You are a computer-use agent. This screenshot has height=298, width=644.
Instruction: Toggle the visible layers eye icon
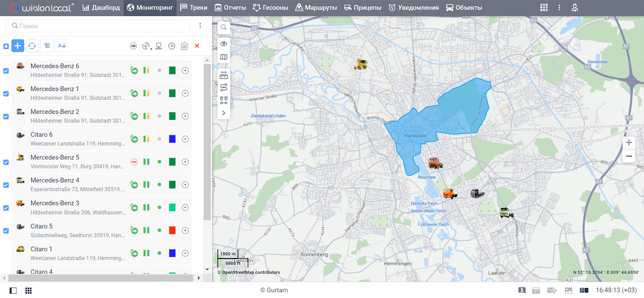(224, 44)
